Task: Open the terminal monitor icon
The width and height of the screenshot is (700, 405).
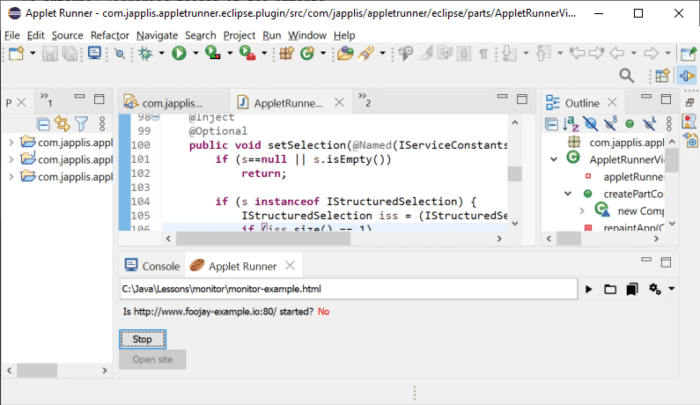Action: coord(95,53)
